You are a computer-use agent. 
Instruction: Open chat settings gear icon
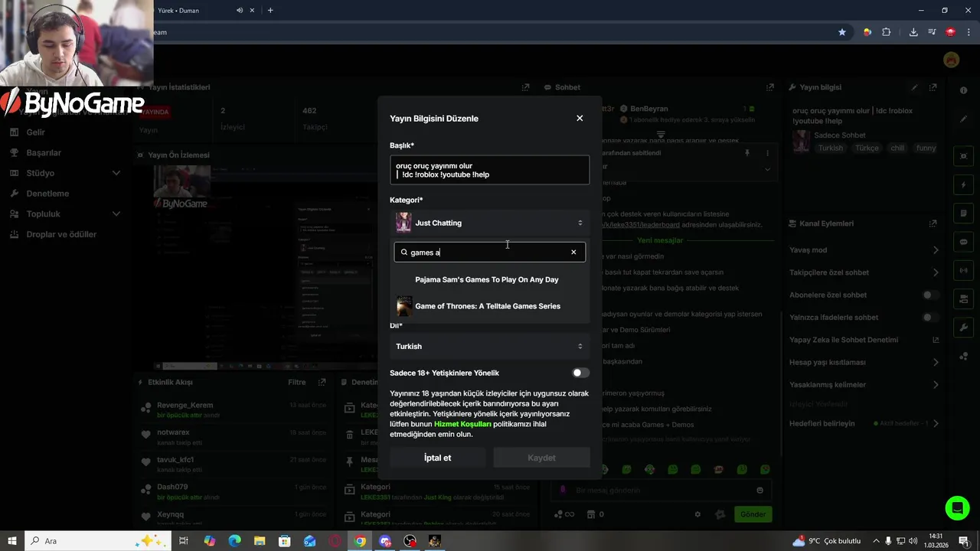click(697, 514)
